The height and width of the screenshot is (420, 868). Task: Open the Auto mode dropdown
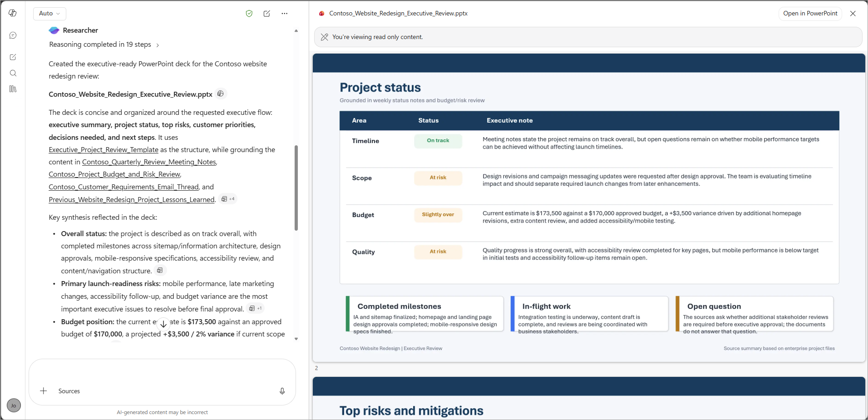[49, 14]
